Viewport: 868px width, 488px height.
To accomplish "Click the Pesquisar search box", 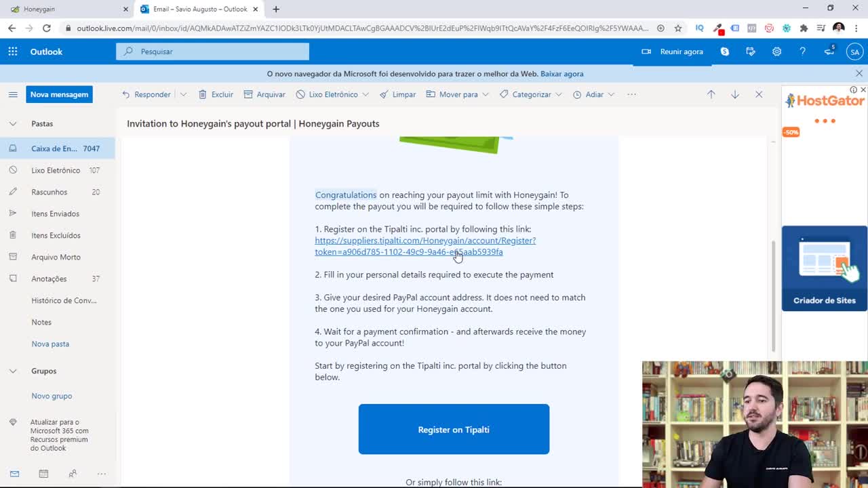I will tap(212, 52).
